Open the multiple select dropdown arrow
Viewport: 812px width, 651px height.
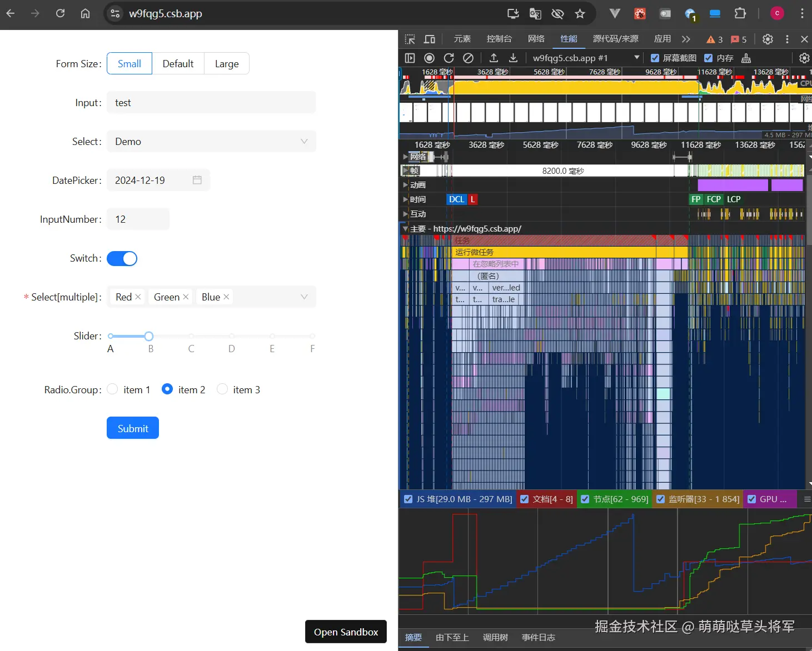tap(304, 297)
